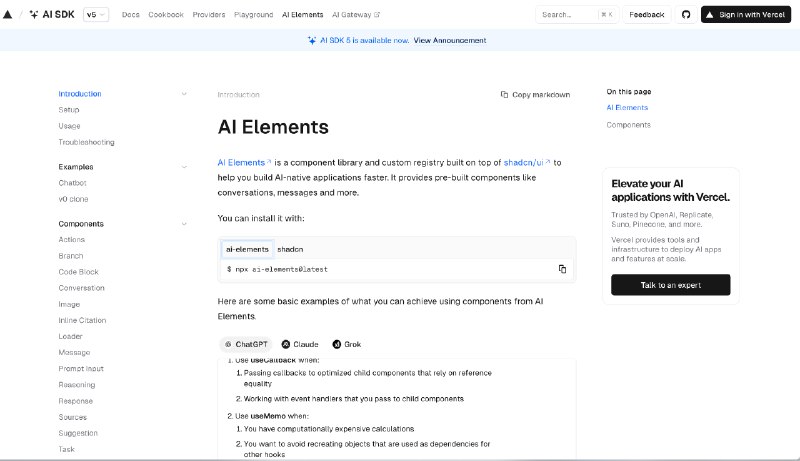Image resolution: width=800 pixels, height=461 pixels.
Task: Open the Sources component page
Action: click(72, 417)
